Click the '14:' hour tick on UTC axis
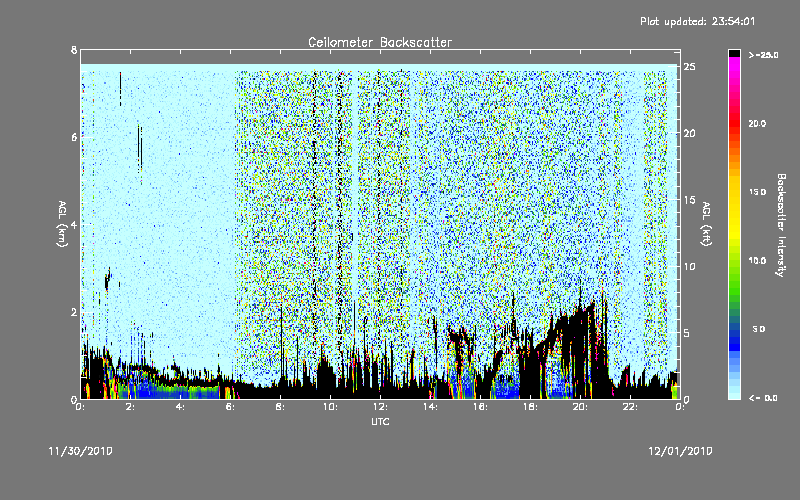The height and width of the screenshot is (500, 800). [x=430, y=407]
